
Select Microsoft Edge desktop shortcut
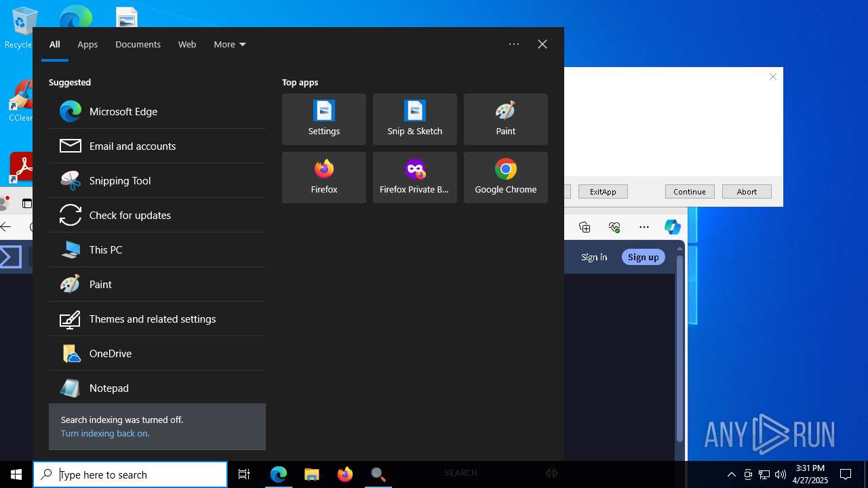click(x=75, y=16)
